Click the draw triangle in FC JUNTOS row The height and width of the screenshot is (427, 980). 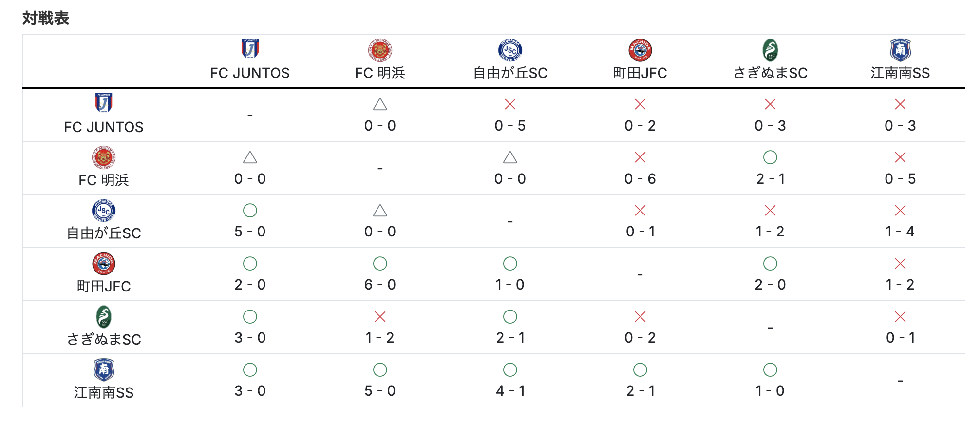coord(380,104)
